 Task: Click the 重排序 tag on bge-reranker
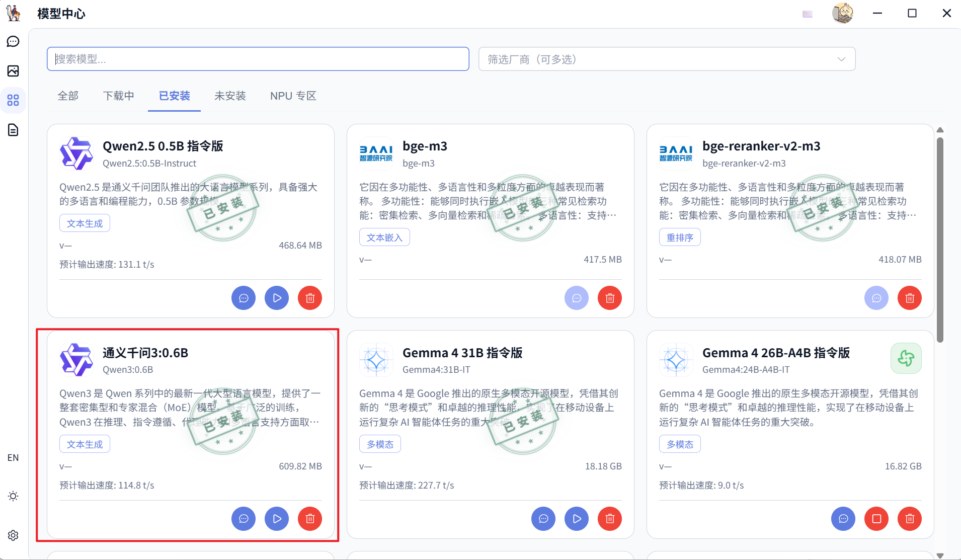[680, 237]
